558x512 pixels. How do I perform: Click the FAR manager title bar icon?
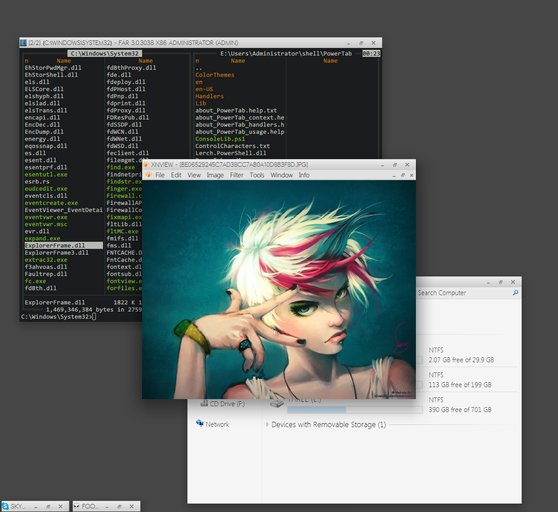tap(23, 43)
